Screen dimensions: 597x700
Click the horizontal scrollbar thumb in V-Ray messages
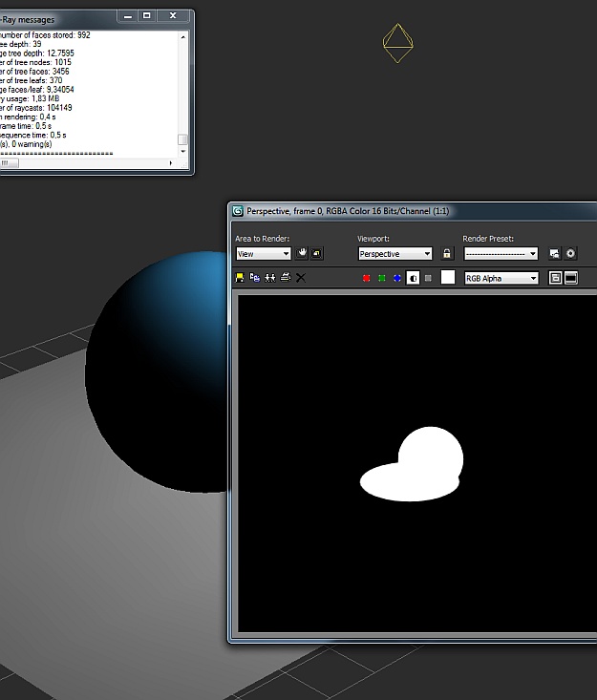8,163
